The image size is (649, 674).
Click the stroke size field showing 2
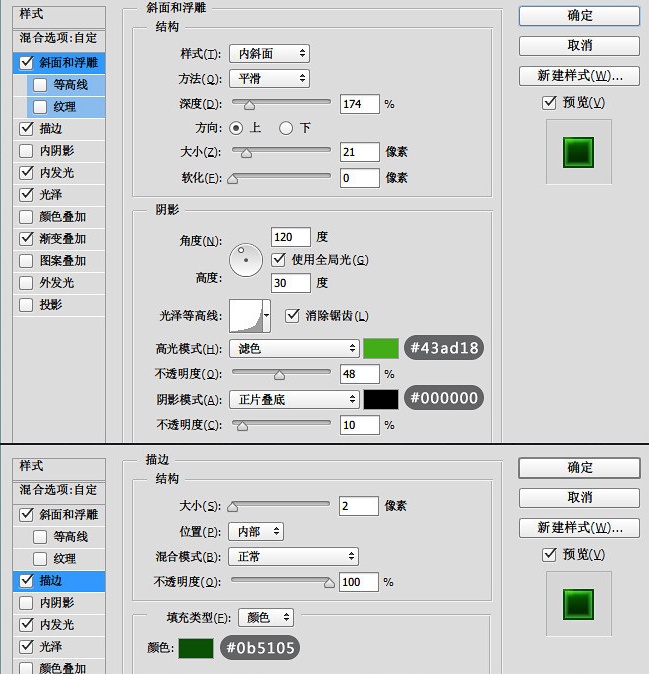point(359,506)
